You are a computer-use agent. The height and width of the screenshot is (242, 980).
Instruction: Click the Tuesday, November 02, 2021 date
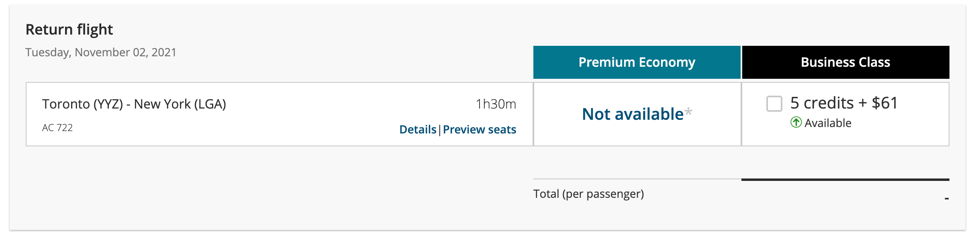pyautogui.click(x=101, y=52)
